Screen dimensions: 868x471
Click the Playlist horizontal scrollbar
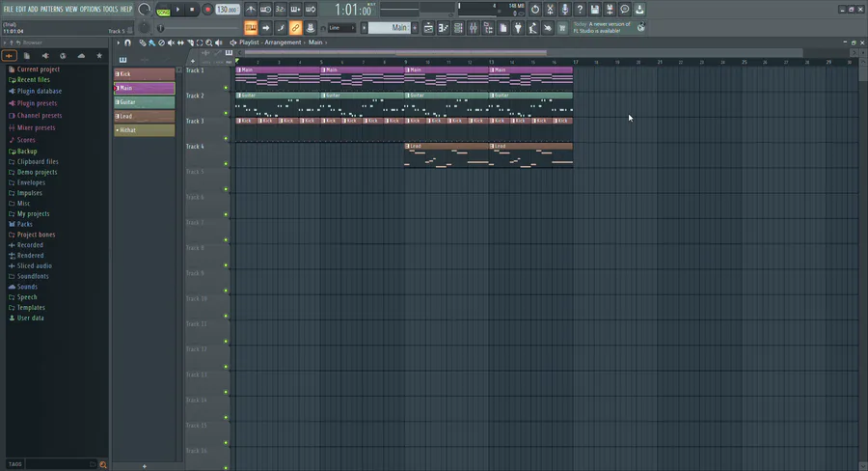click(x=395, y=53)
